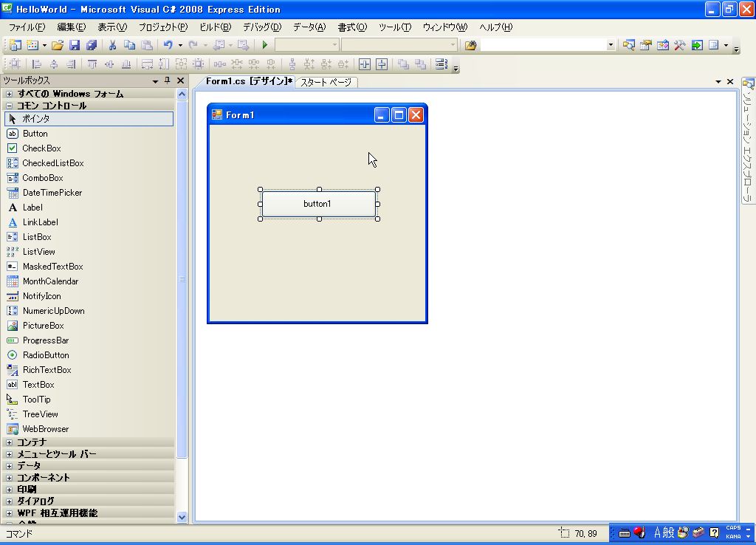Click the Center Vertically layout icon

coord(382,64)
